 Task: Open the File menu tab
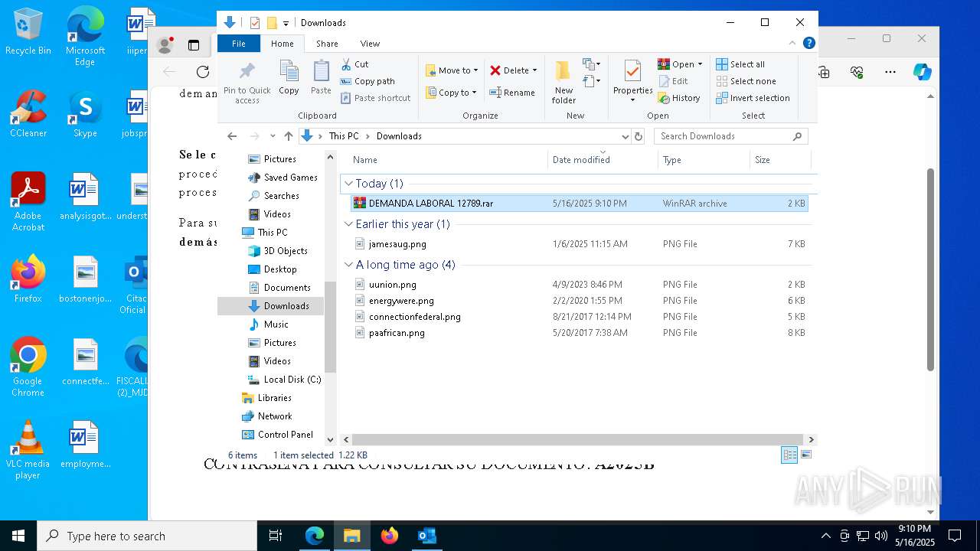click(x=239, y=44)
